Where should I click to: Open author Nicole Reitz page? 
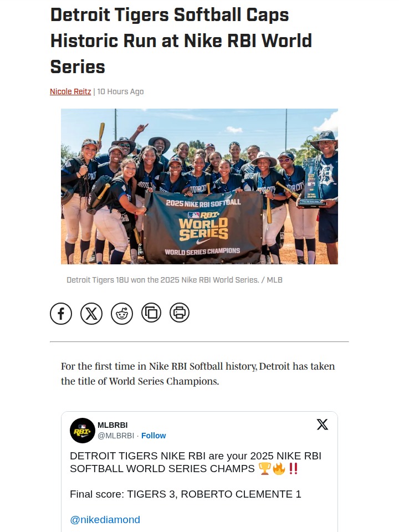[x=70, y=91]
